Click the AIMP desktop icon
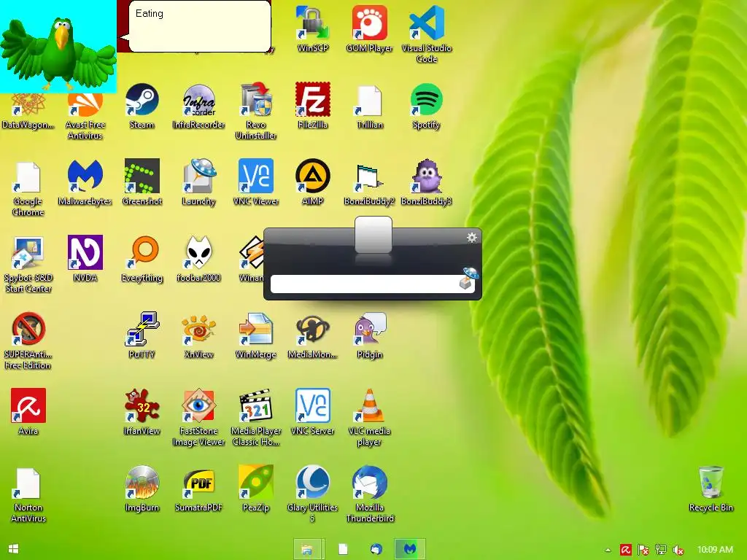Image resolution: width=747 pixels, height=560 pixels. pos(312,182)
